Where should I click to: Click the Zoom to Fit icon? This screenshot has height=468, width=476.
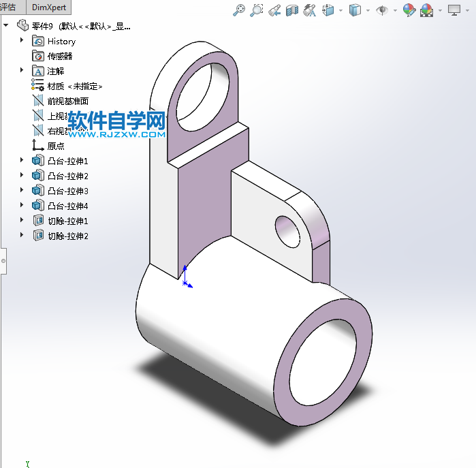click(239, 10)
